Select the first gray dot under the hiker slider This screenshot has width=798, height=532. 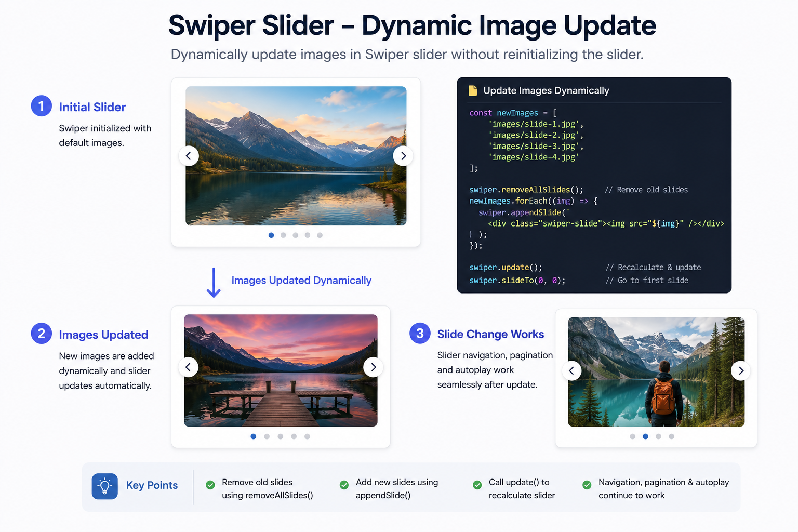tap(632, 436)
